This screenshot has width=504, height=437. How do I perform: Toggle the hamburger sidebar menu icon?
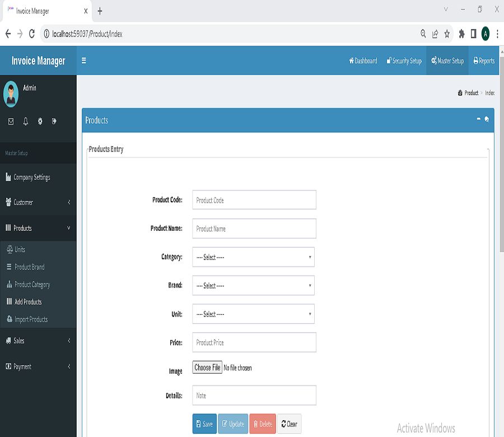tap(83, 61)
